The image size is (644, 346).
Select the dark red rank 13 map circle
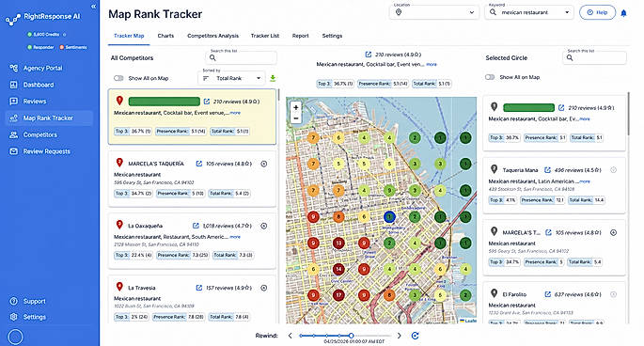click(x=338, y=243)
